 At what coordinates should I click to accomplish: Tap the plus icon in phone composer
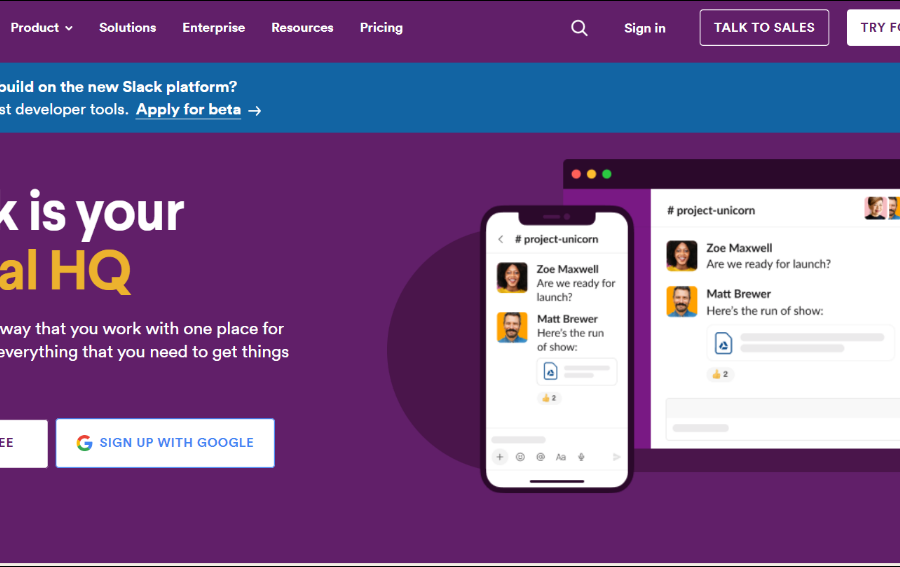pyautogui.click(x=500, y=457)
